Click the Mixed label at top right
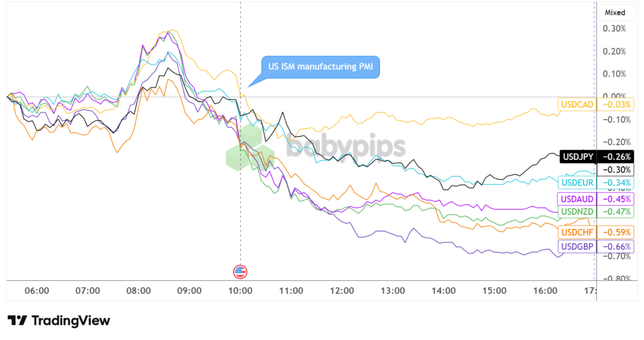Image resolution: width=644 pixels, height=340 pixels. 615,12
